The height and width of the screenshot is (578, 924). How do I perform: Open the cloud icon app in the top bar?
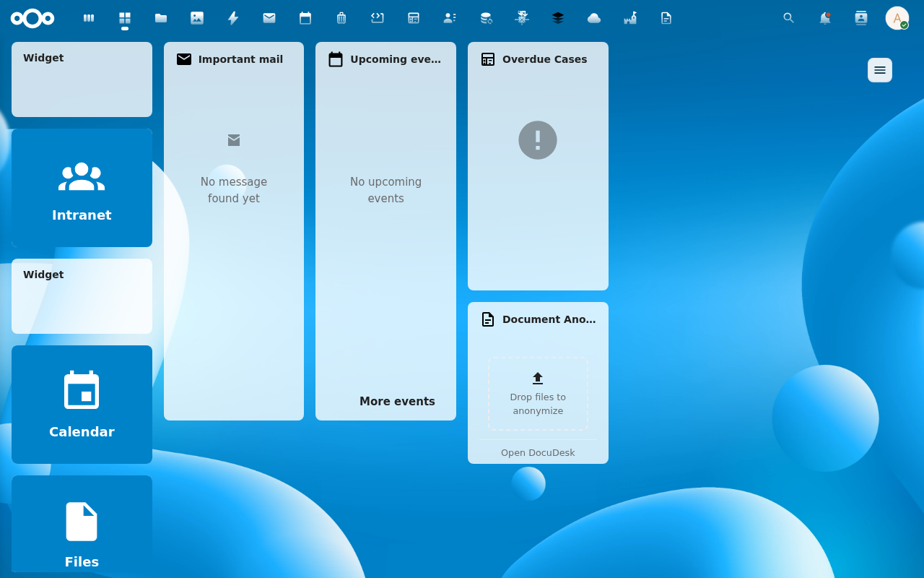[x=594, y=18]
